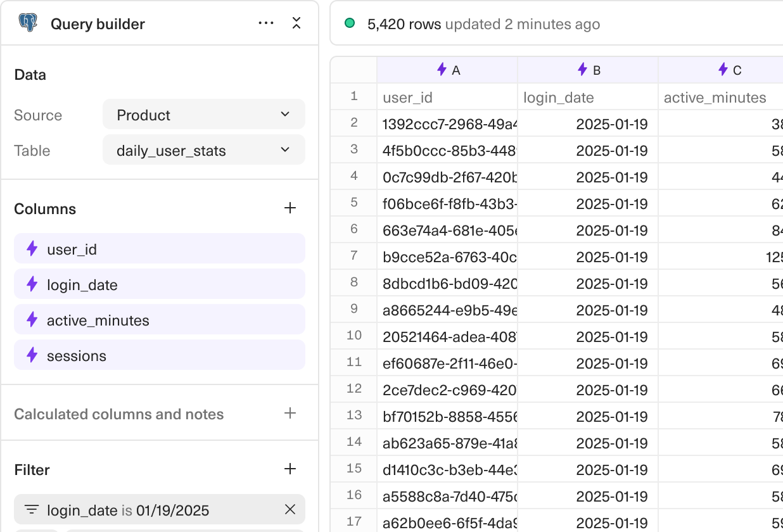The height and width of the screenshot is (532, 783).
Task: Edit the login_date is 01/19/2025 filter
Action: coord(160,509)
